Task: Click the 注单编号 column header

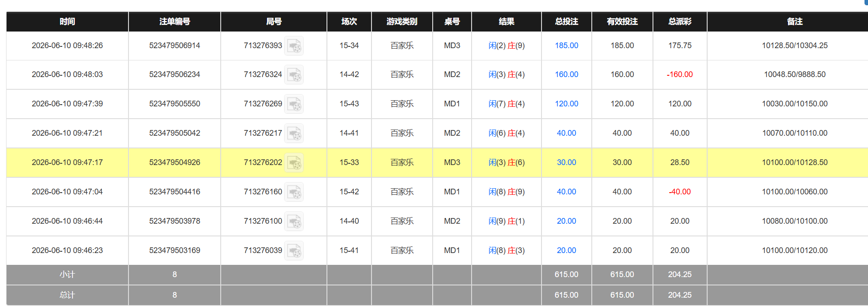Action: pos(174,21)
